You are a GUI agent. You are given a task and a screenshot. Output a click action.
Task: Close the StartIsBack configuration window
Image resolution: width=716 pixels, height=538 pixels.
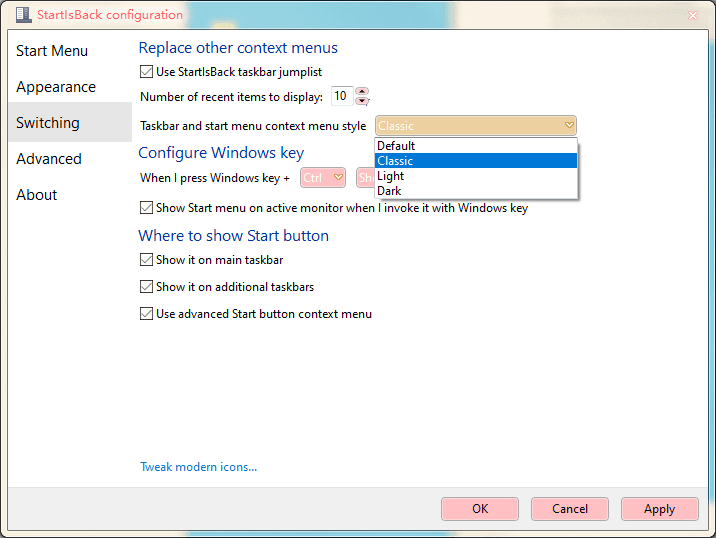point(693,16)
